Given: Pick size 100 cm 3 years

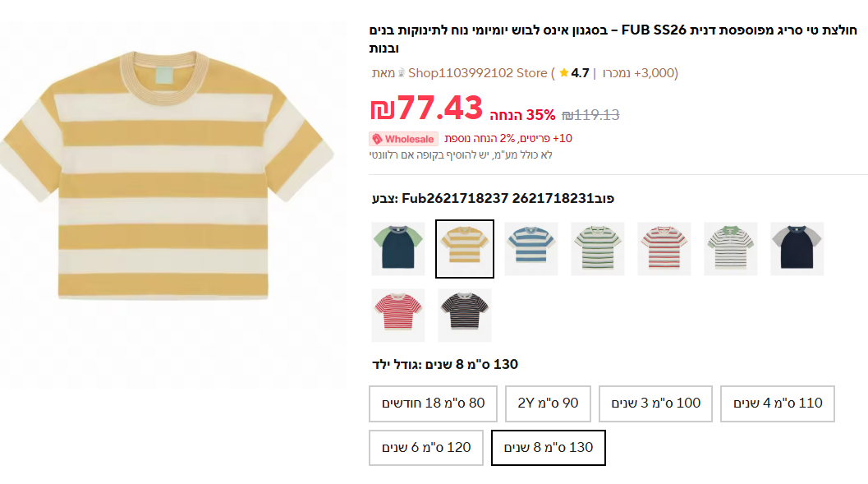Looking at the screenshot, I should (x=655, y=403).
